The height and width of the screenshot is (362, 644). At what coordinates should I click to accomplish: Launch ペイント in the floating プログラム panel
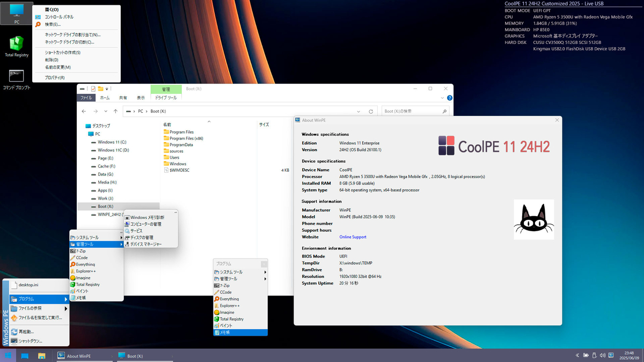coord(240,326)
